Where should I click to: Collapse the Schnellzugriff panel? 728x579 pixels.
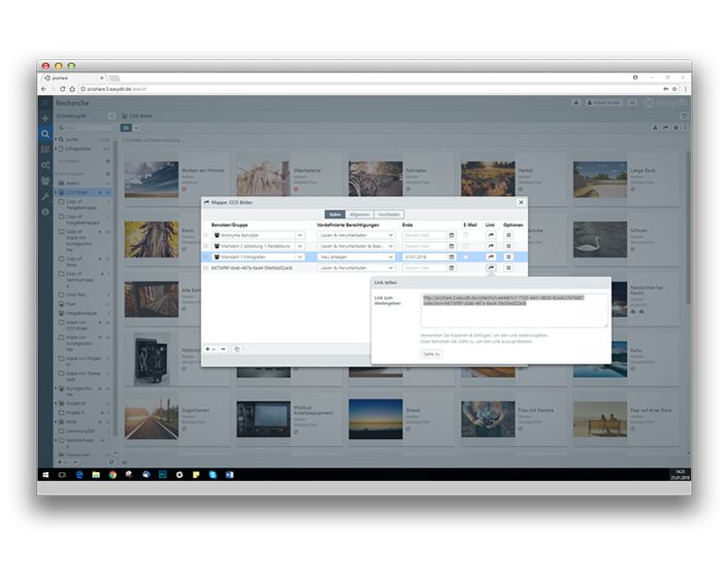112,116
